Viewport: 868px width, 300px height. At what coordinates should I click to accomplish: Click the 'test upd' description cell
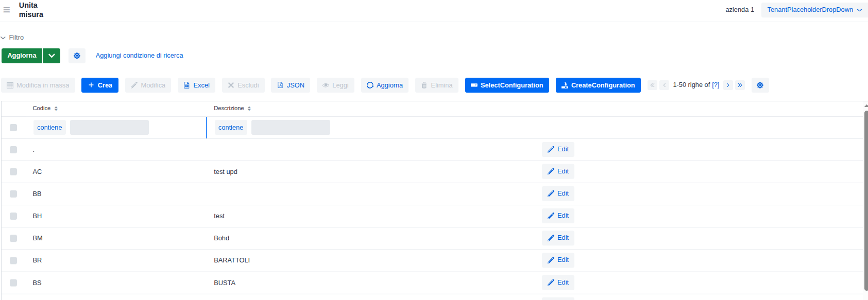point(226,172)
